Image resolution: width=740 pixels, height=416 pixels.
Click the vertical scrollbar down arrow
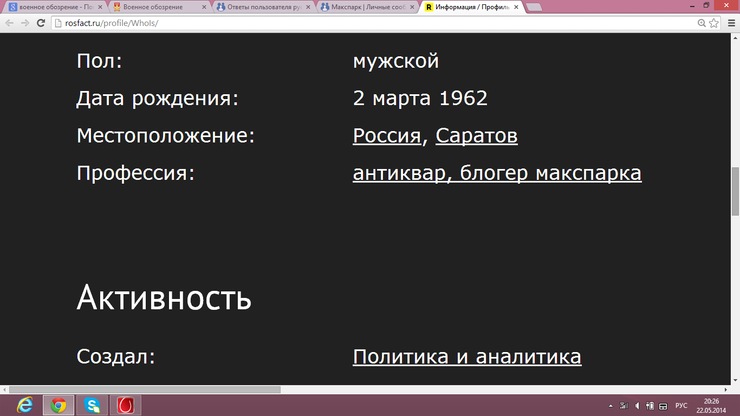pyautogui.click(x=735, y=381)
